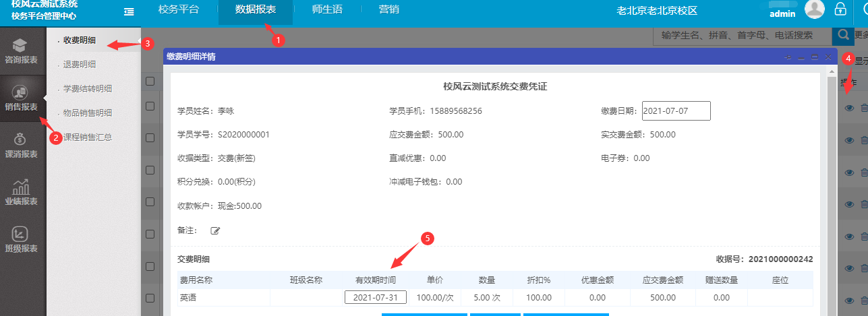Maximize the 缴费明细详情 dialog
The width and height of the screenshot is (868, 316).
815,58
